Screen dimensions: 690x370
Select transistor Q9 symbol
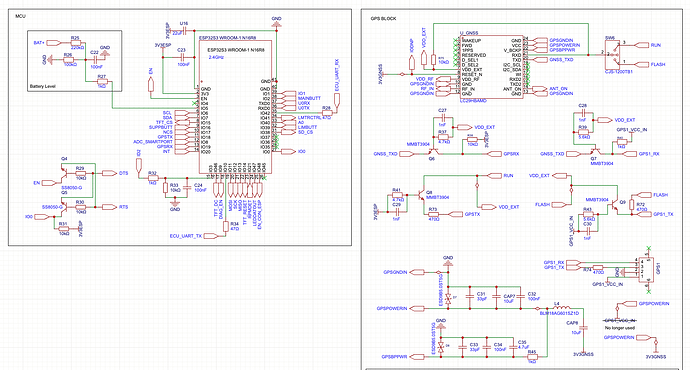click(x=614, y=206)
